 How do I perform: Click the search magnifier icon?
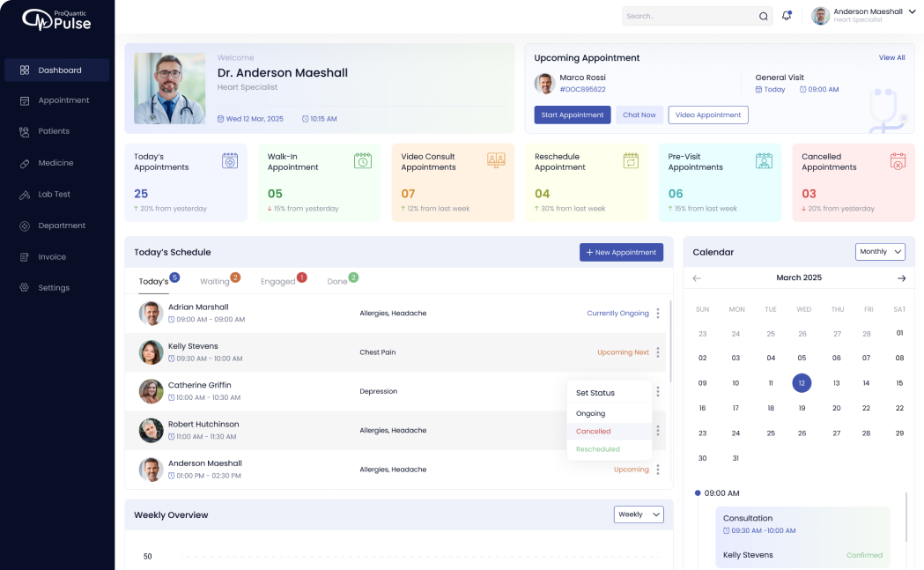click(764, 16)
